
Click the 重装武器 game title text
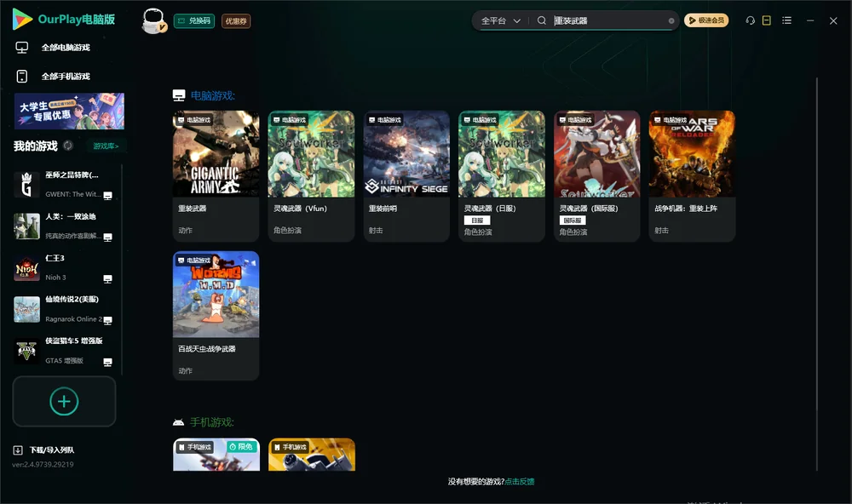193,208
